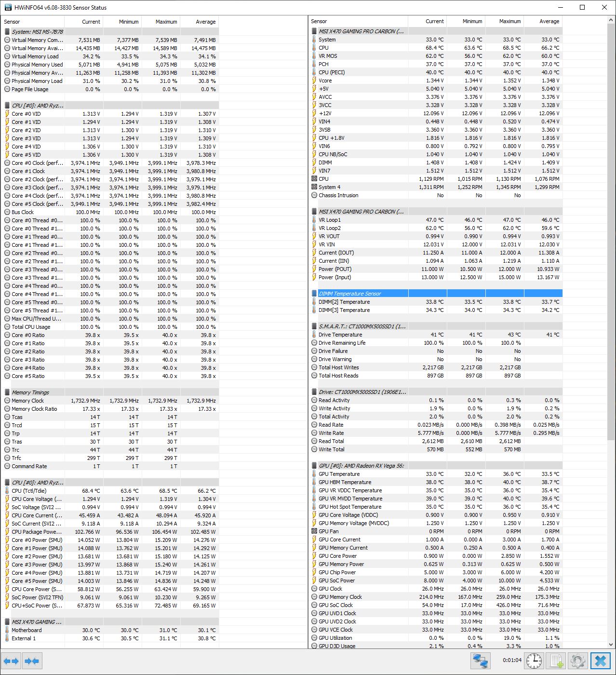Click the scrollbar down arrow
616x675 pixels.
coord(611,645)
